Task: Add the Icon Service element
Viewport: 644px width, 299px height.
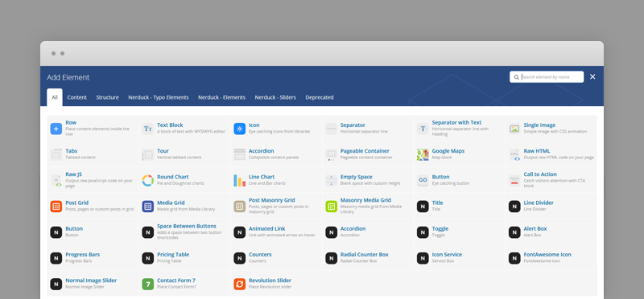Action: point(460,257)
